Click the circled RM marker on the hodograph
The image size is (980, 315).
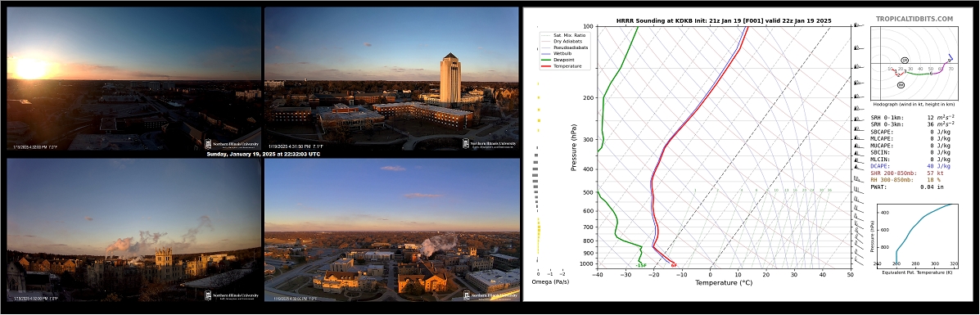[901, 85]
